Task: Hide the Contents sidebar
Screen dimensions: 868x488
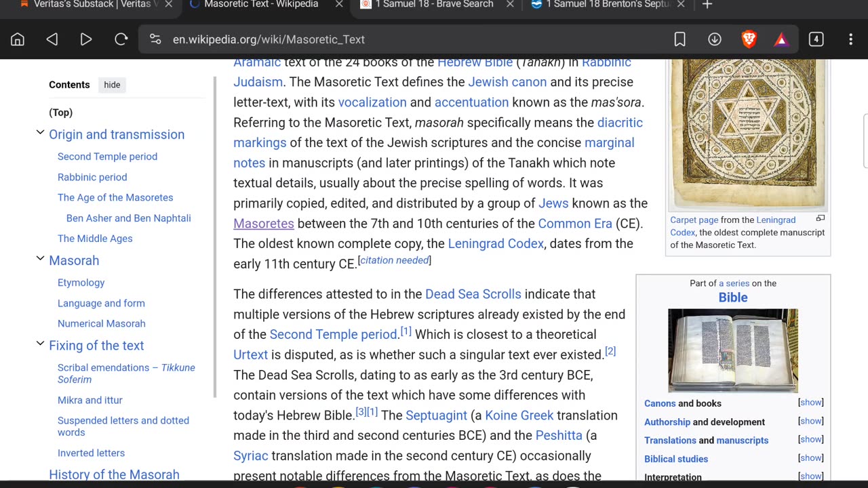Action: 112,85
